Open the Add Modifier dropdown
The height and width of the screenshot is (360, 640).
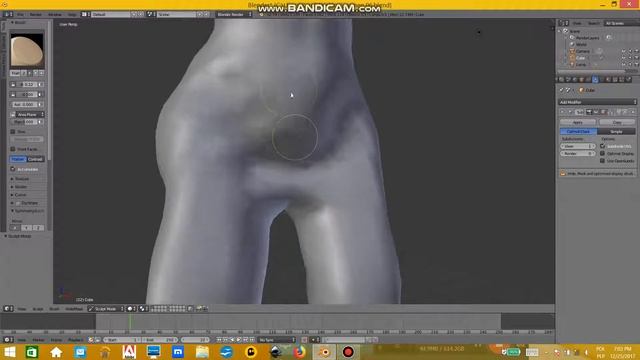point(597,102)
